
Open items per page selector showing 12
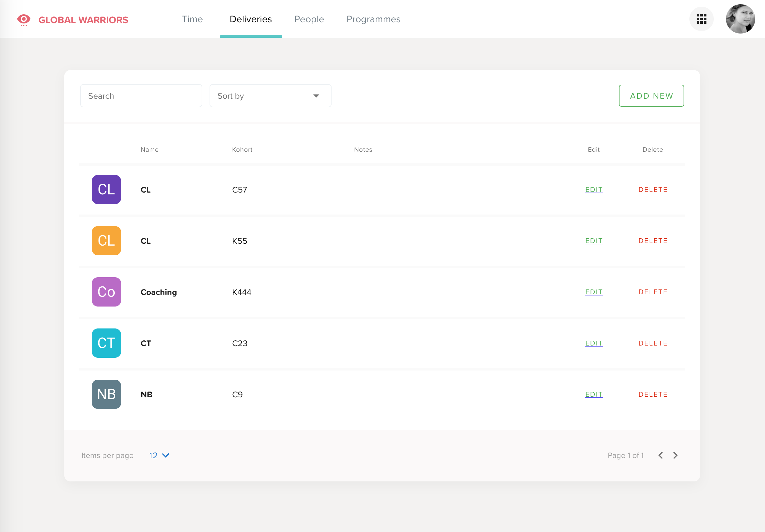point(159,455)
